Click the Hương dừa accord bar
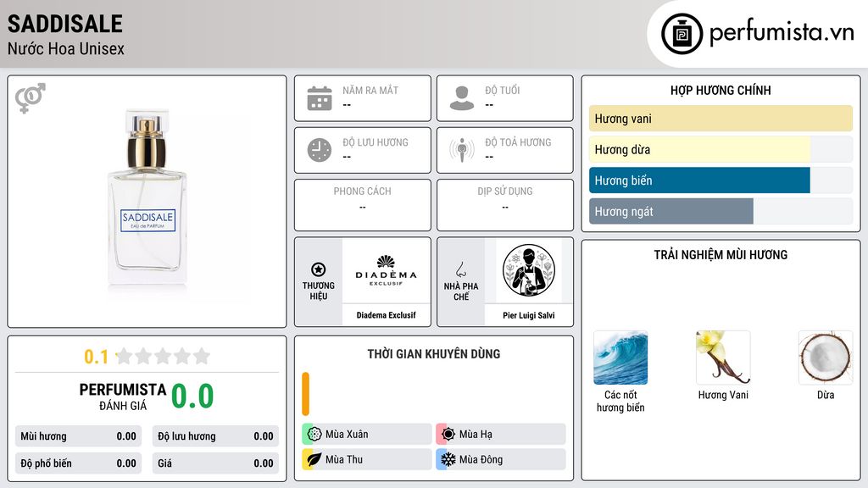The width and height of the screenshot is (868, 488). [721, 149]
